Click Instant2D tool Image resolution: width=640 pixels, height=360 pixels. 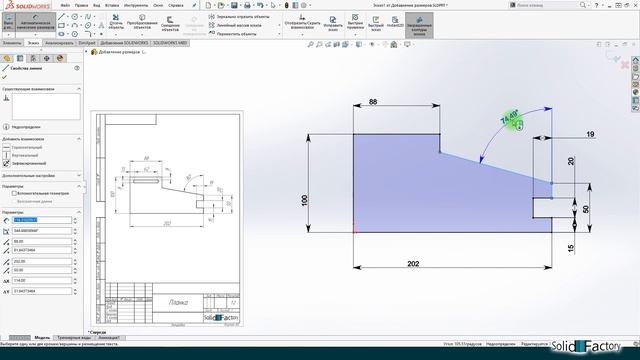point(395,22)
